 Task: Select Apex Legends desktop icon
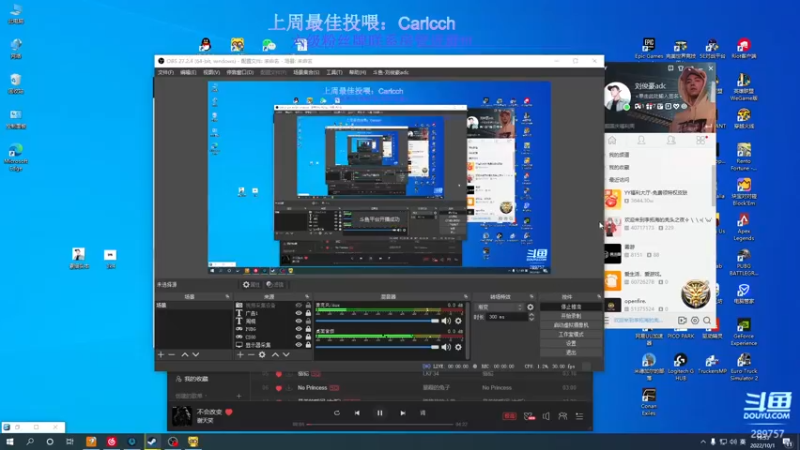click(743, 227)
